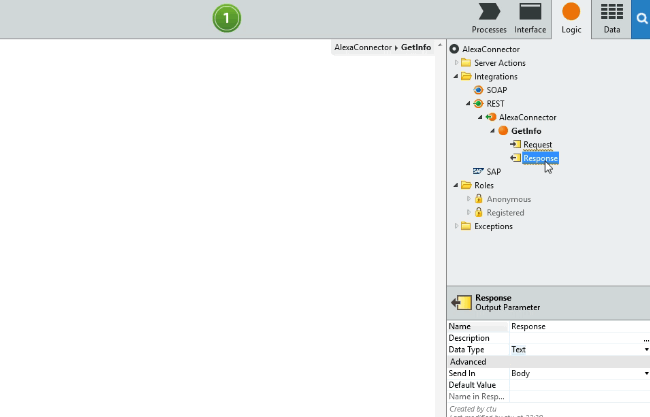This screenshot has width=650, height=417.
Task: Collapse the Advanced properties section
Action: (468, 362)
